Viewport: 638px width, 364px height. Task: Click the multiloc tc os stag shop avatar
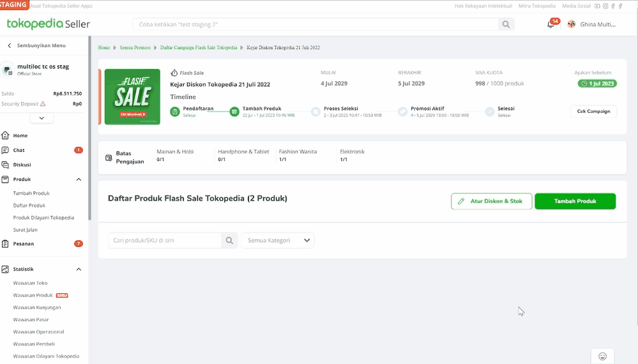pos(7,70)
